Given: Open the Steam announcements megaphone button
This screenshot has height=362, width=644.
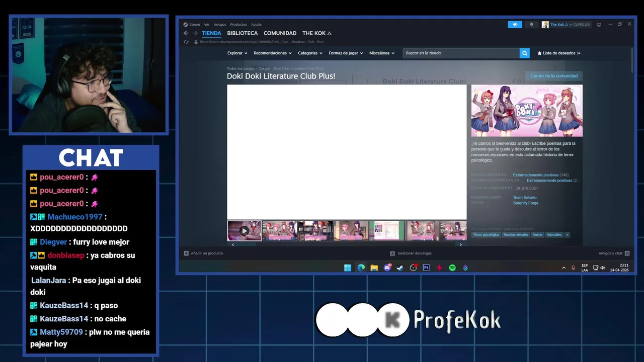Looking at the screenshot, I should click(x=515, y=24).
